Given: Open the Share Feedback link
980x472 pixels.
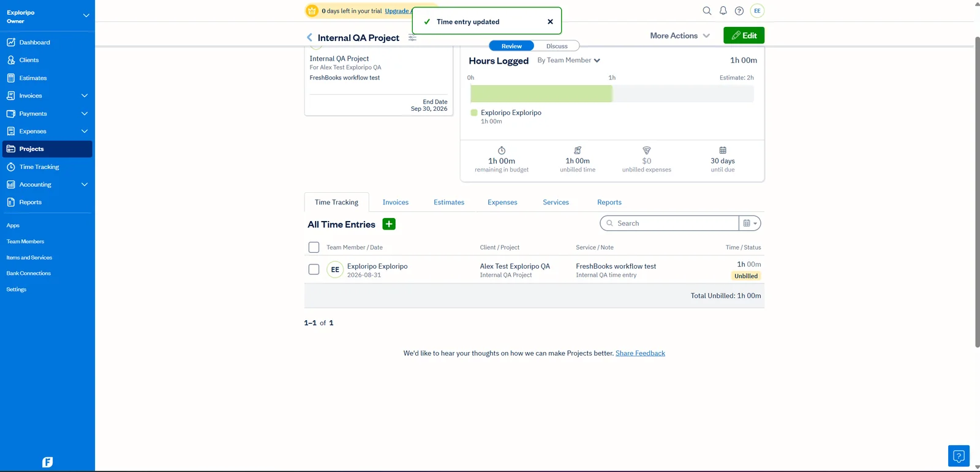Looking at the screenshot, I should (640, 353).
